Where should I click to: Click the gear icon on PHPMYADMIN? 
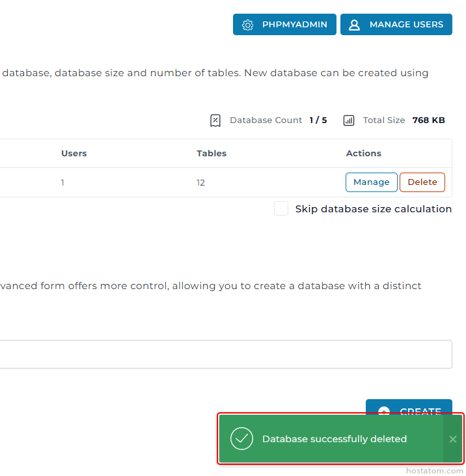click(x=247, y=25)
